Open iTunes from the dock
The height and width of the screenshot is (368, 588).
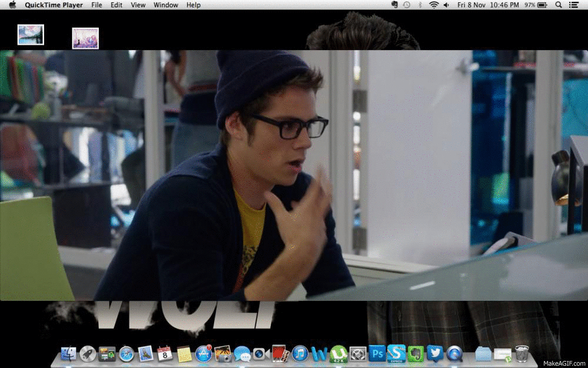point(300,353)
